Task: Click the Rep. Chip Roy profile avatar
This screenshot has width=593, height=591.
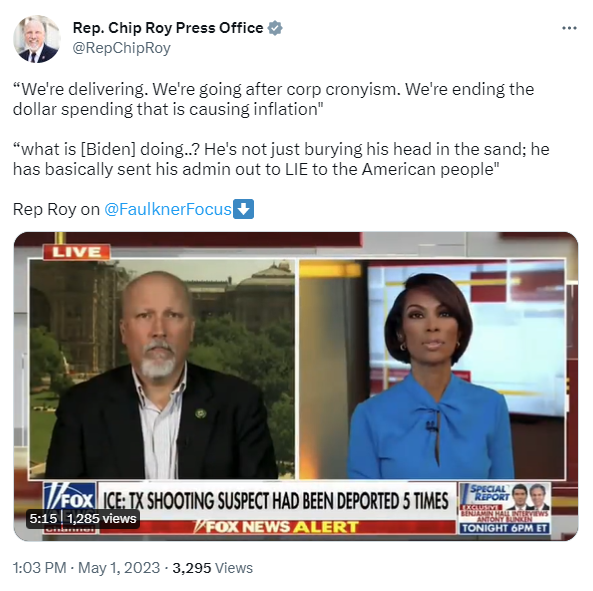Action: [37, 39]
